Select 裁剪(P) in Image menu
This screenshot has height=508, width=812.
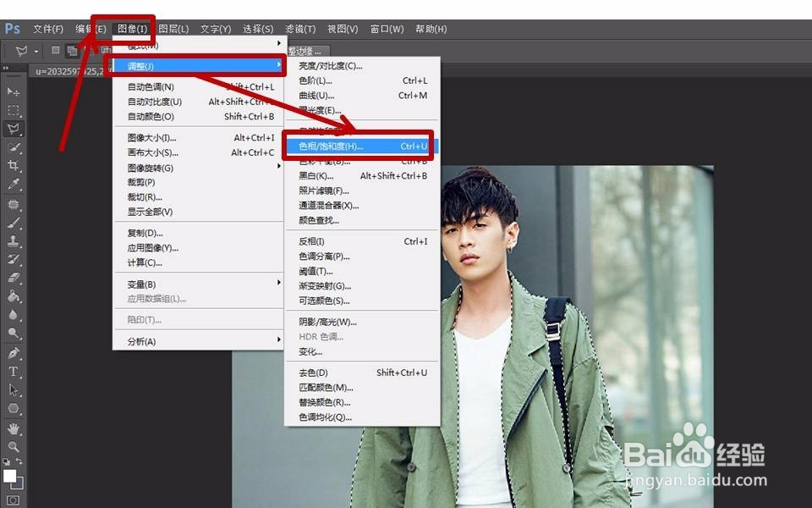click(199, 183)
